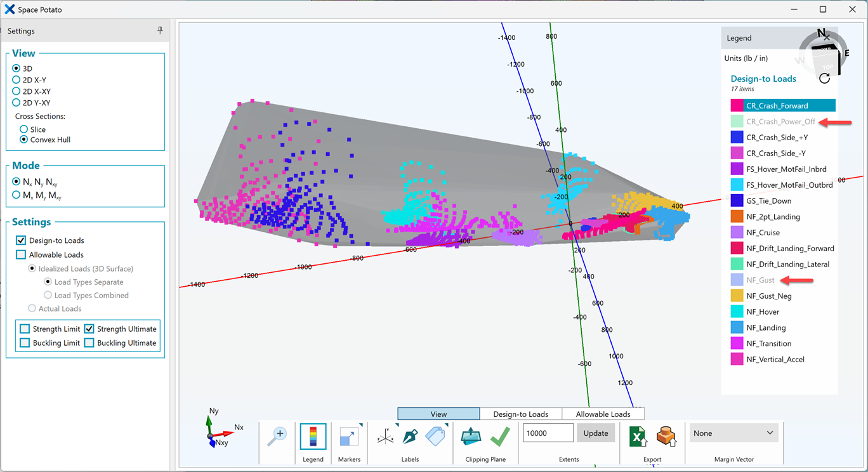Viewport: 868px width, 472px height.
Task: Select the 2D X-Y view option
Action: tap(16, 80)
